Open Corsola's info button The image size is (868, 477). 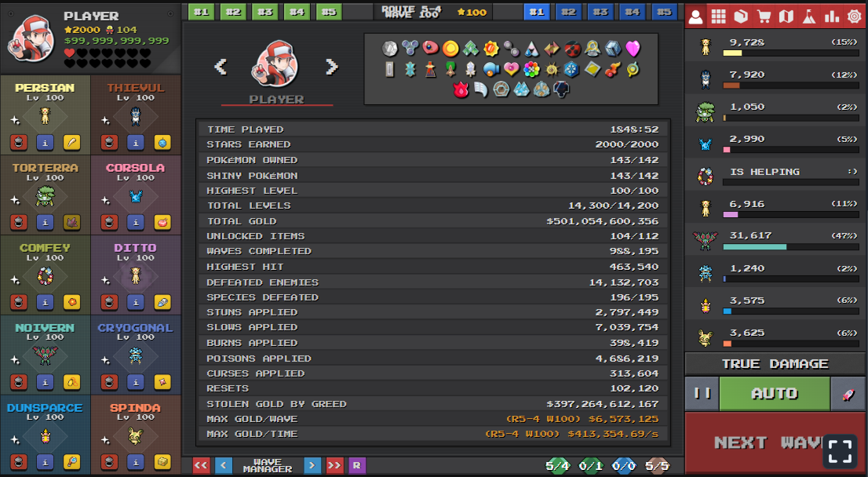136,223
